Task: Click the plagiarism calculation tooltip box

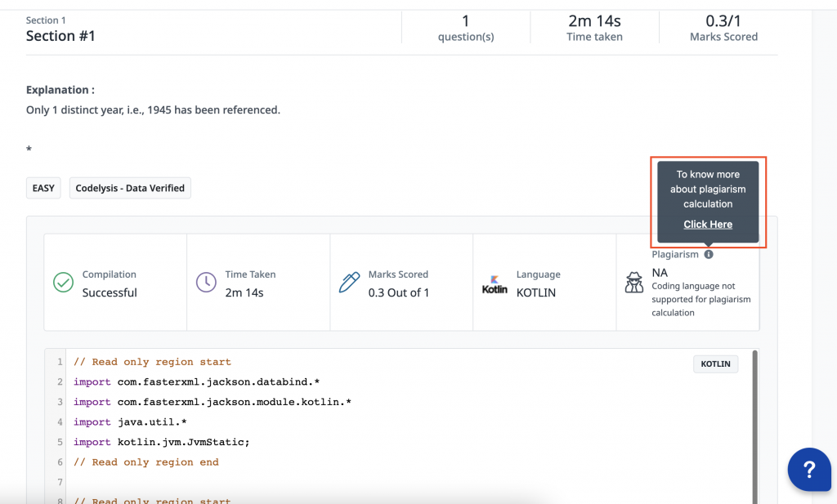Action: coord(707,198)
